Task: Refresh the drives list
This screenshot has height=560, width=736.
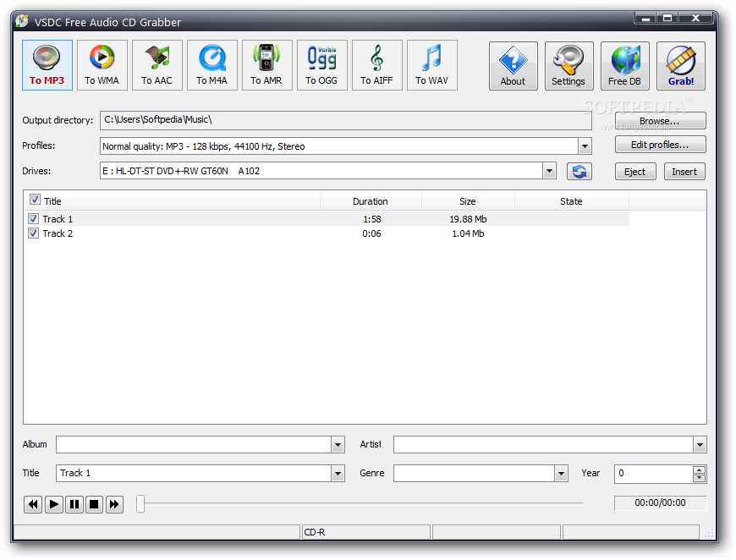Action: click(579, 172)
